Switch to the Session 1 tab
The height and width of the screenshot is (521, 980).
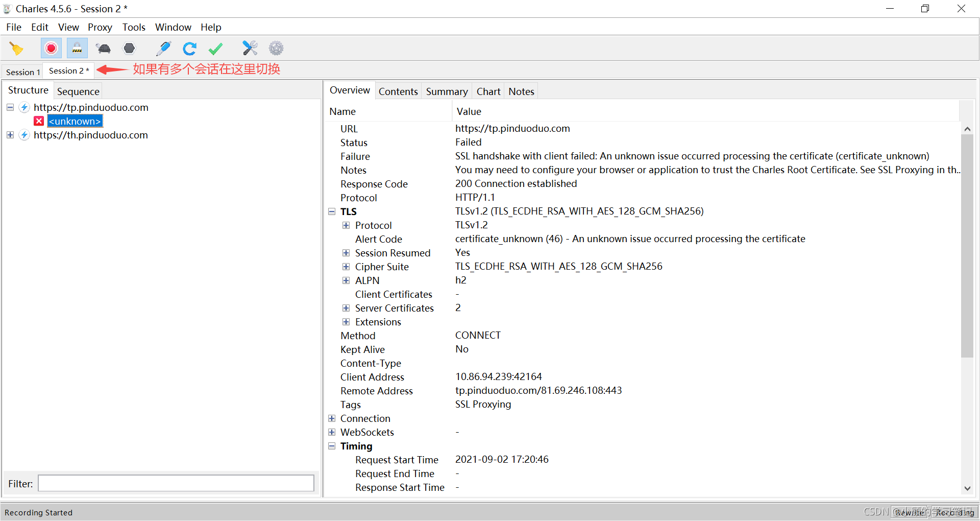pyautogui.click(x=23, y=72)
